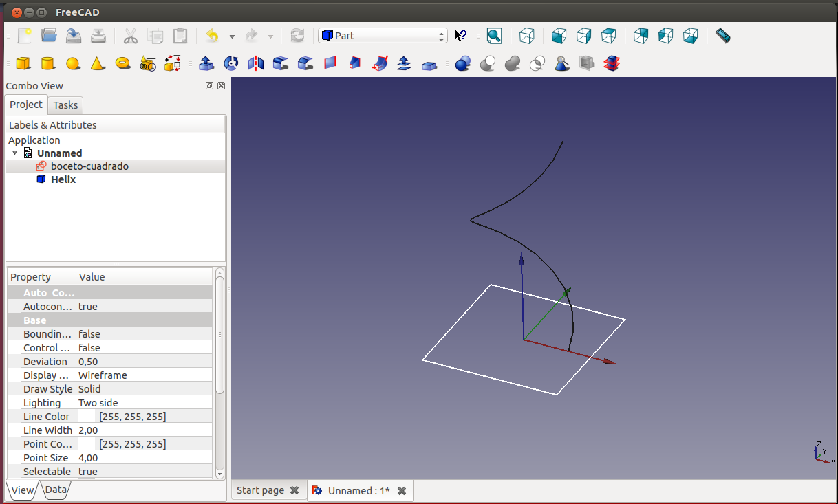Open the undo history dropdown arrow

[x=232, y=36]
